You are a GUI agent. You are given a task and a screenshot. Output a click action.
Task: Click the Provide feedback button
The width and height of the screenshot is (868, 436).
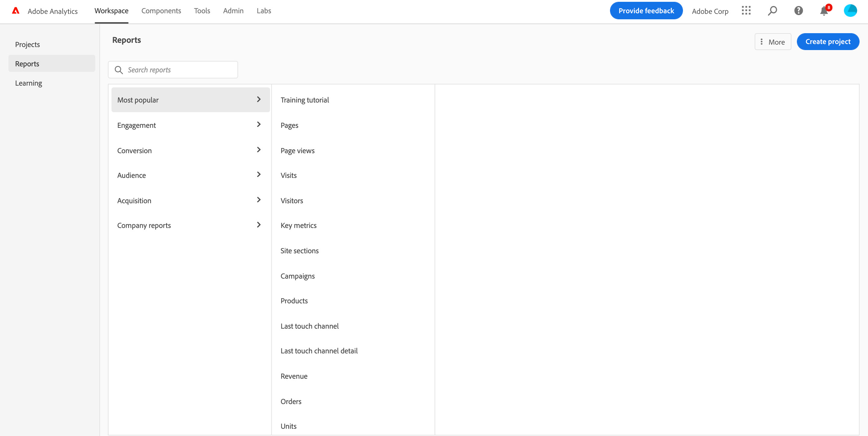646,11
